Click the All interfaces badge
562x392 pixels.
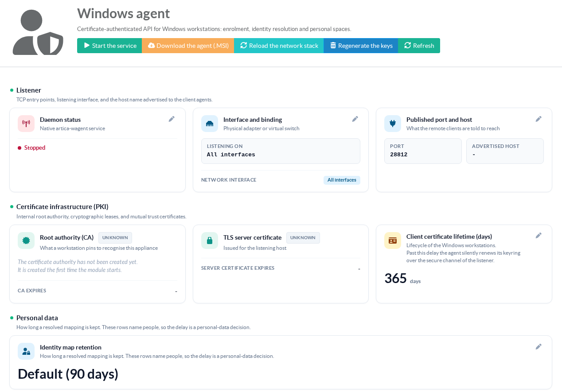tap(342, 180)
